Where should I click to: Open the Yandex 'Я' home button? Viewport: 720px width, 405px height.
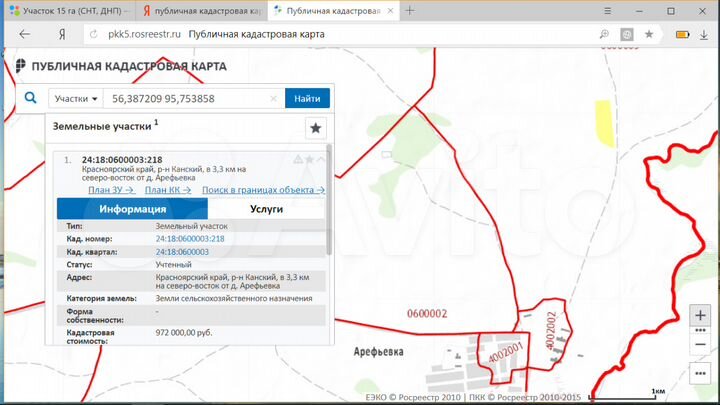tap(62, 34)
